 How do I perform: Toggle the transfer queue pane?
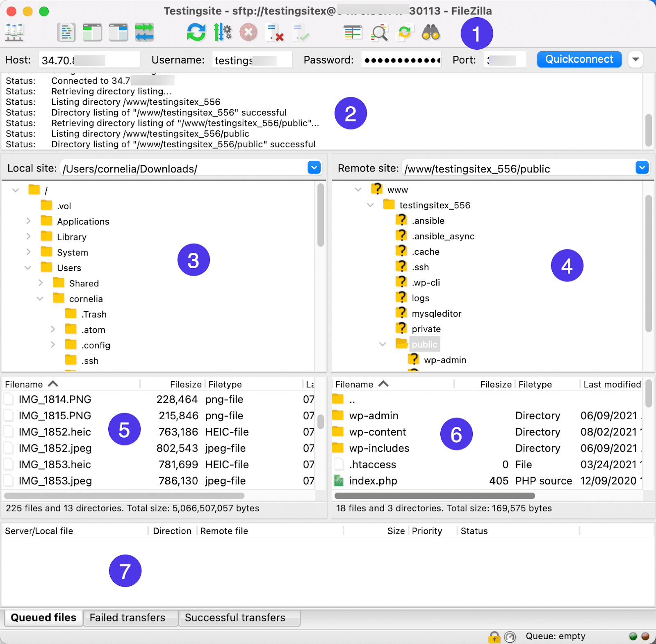144,32
